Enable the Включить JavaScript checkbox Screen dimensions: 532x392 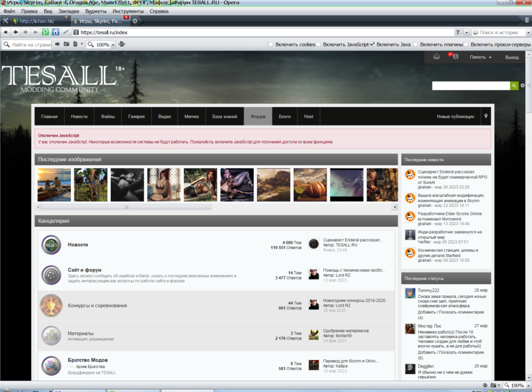pos(318,45)
